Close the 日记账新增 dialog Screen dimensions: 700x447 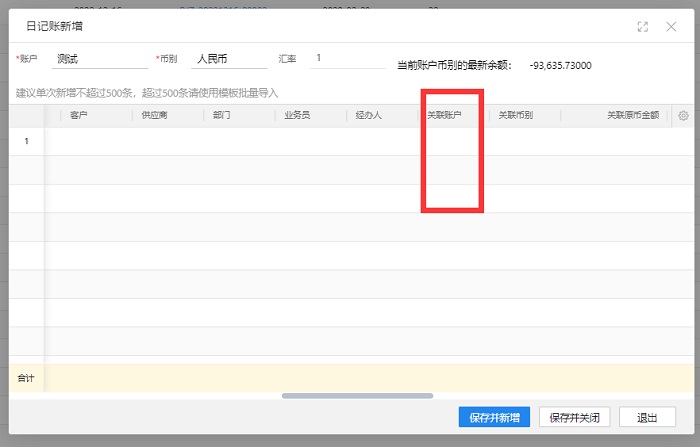[x=671, y=27]
